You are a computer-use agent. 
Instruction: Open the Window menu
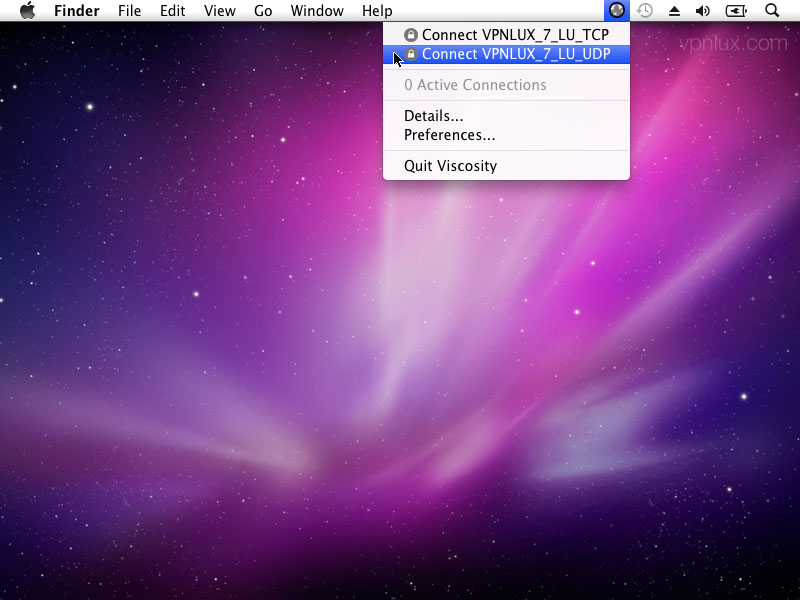[x=317, y=11]
